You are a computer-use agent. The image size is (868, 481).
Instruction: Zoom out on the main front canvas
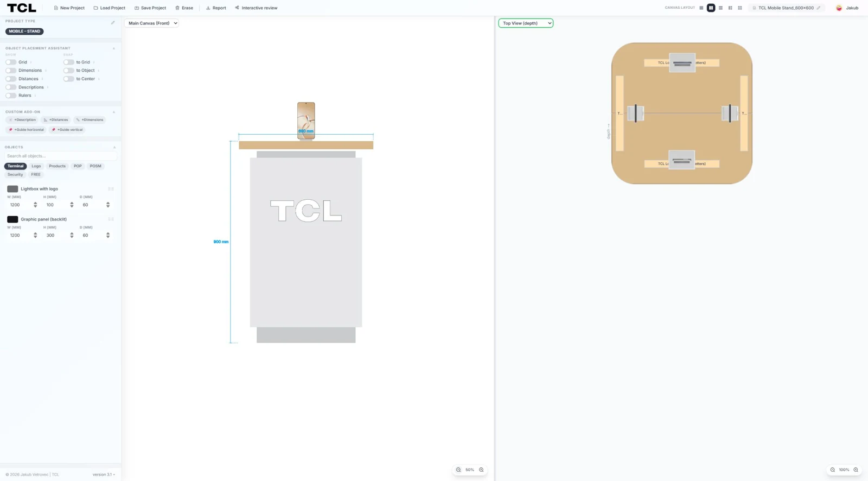click(x=458, y=470)
